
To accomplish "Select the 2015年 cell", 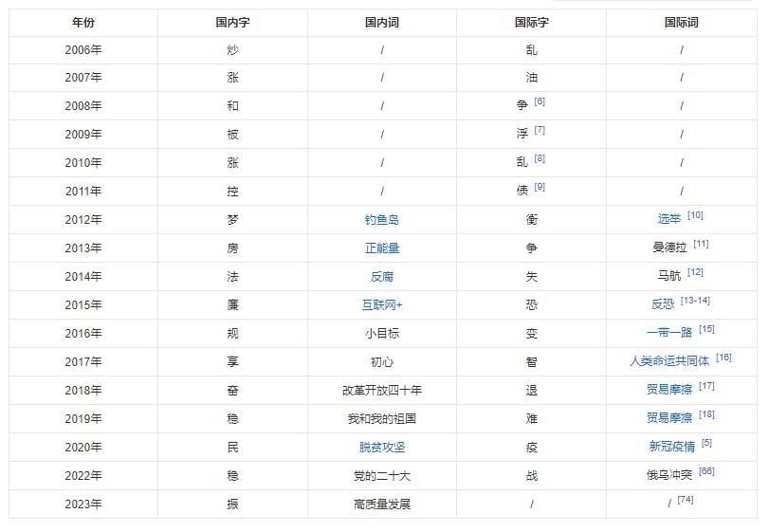I will pos(83,305).
